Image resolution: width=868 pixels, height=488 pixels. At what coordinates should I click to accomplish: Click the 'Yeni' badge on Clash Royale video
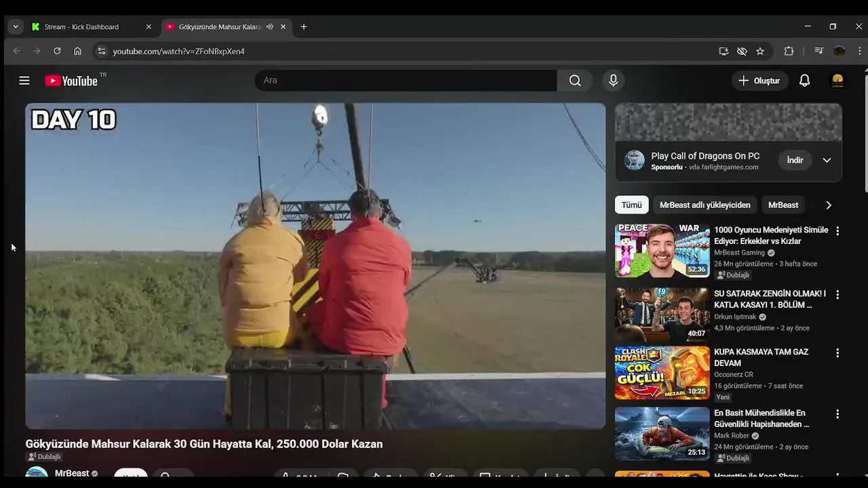724,397
